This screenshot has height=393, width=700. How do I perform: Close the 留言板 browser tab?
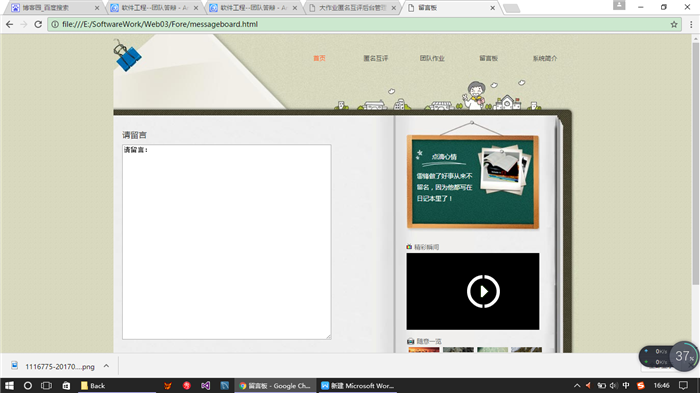click(x=492, y=8)
